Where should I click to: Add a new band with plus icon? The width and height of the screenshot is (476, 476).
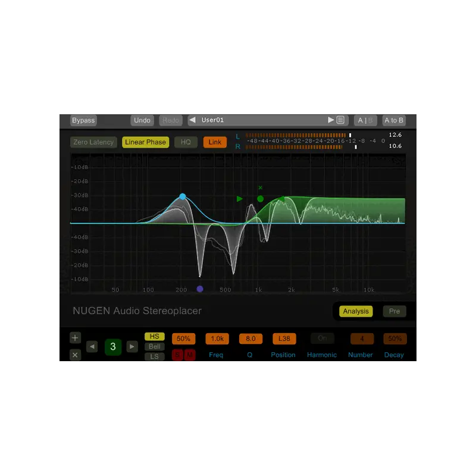click(x=75, y=338)
